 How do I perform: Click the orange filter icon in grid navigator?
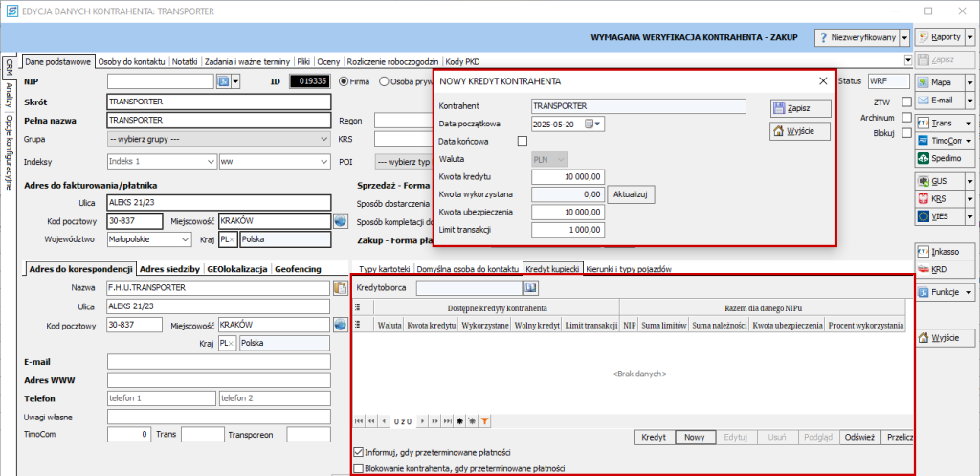pos(485,420)
